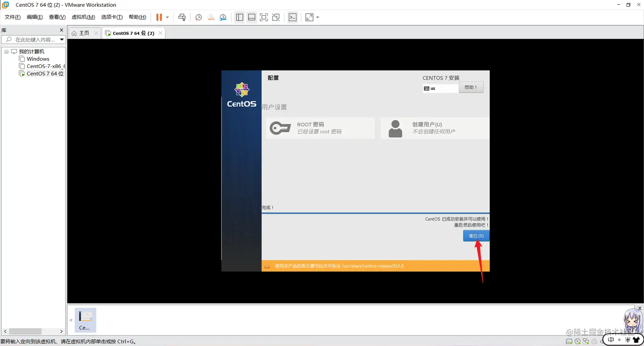
Task: Click the anime mascot IME widget
Action: click(x=632, y=321)
